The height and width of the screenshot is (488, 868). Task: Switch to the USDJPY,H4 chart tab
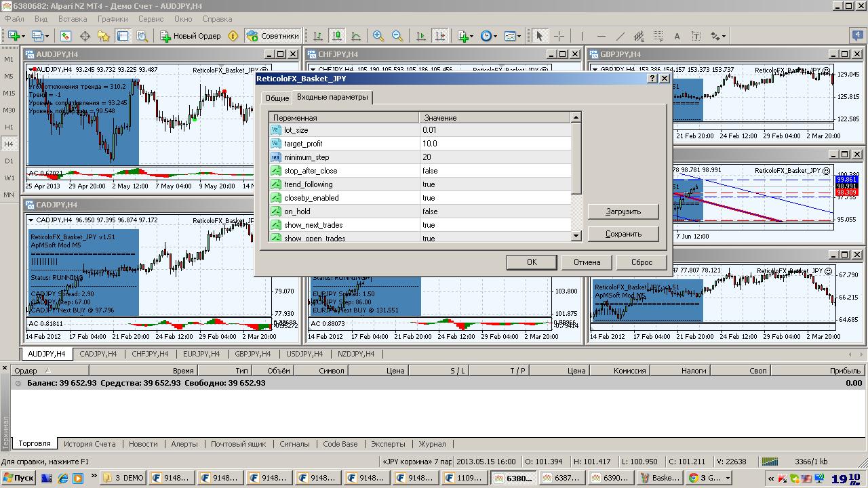click(304, 354)
